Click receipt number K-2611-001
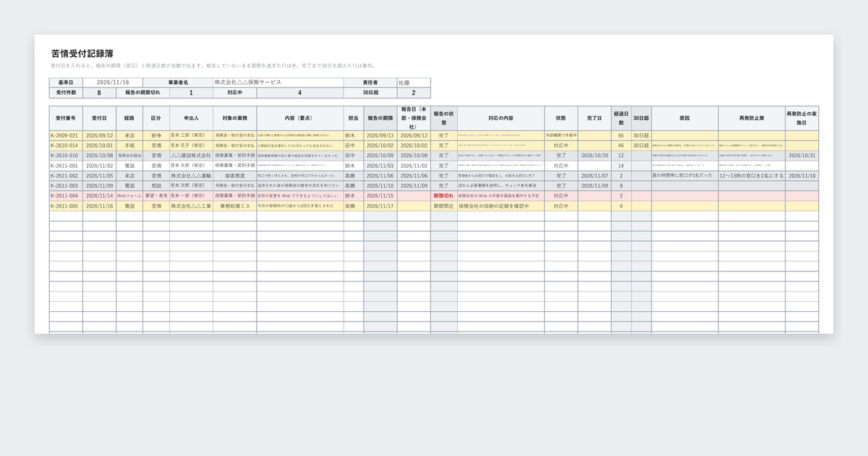 pyautogui.click(x=66, y=166)
